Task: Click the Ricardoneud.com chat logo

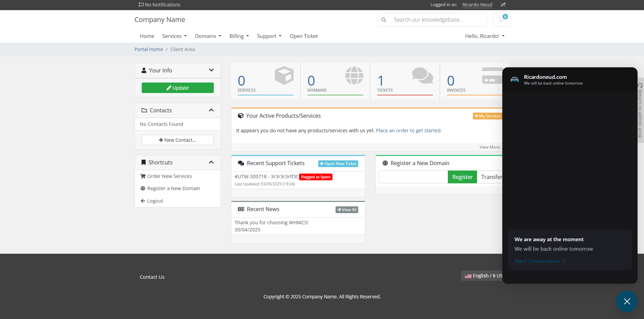Action: pyautogui.click(x=514, y=79)
